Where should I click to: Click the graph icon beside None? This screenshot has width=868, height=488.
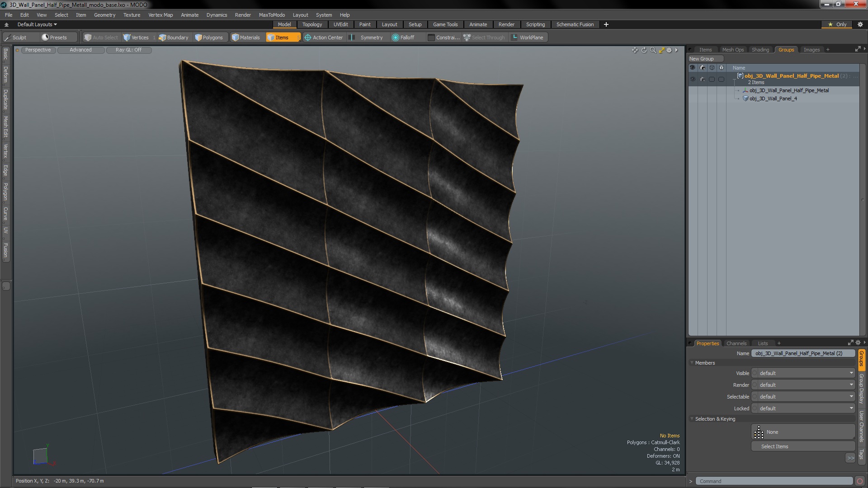click(759, 432)
